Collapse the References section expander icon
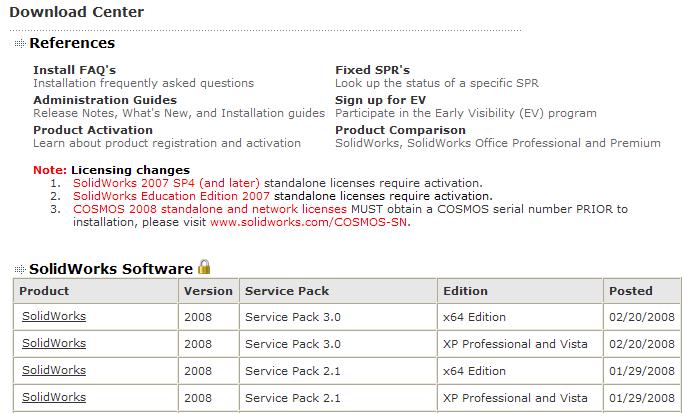The image size is (683, 413). (20, 44)
